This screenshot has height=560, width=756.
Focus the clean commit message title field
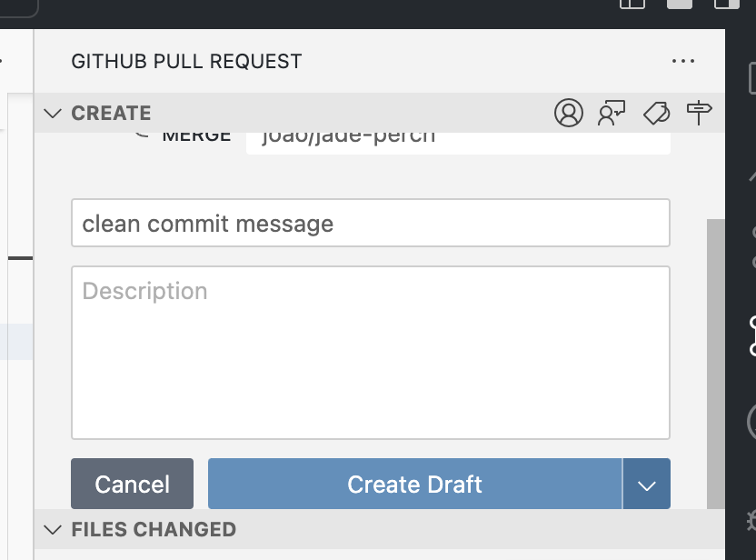pyautogui.click(x=371, y=223)
